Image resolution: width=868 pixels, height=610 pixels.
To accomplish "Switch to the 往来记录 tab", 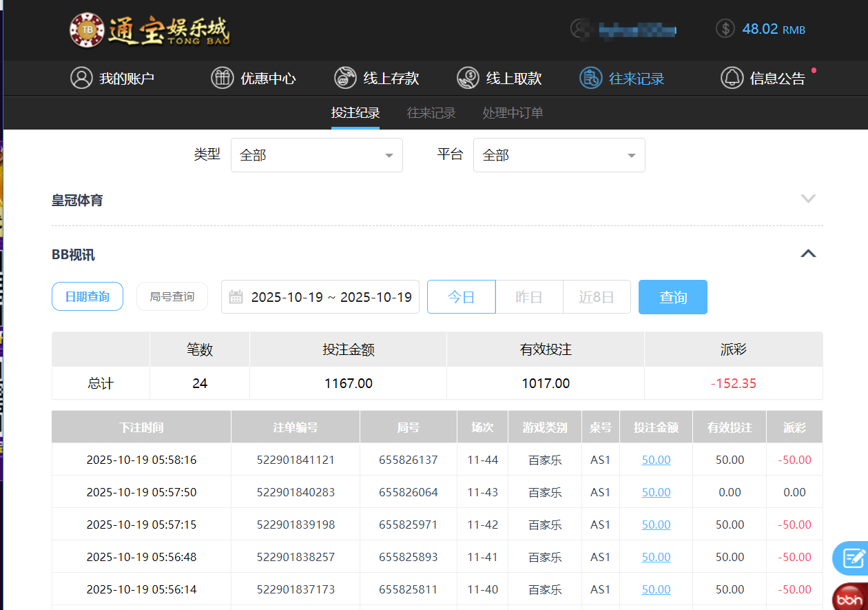I will click(431, 112).
